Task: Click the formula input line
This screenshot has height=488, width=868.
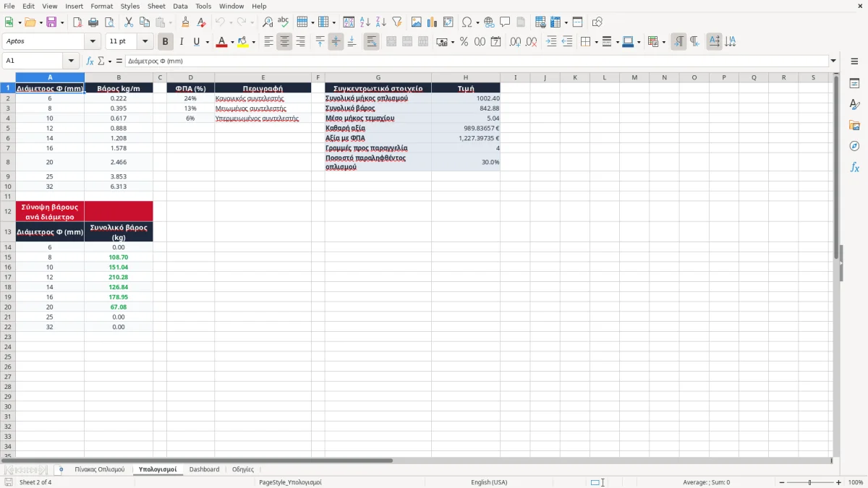Action: click(476, 61)
